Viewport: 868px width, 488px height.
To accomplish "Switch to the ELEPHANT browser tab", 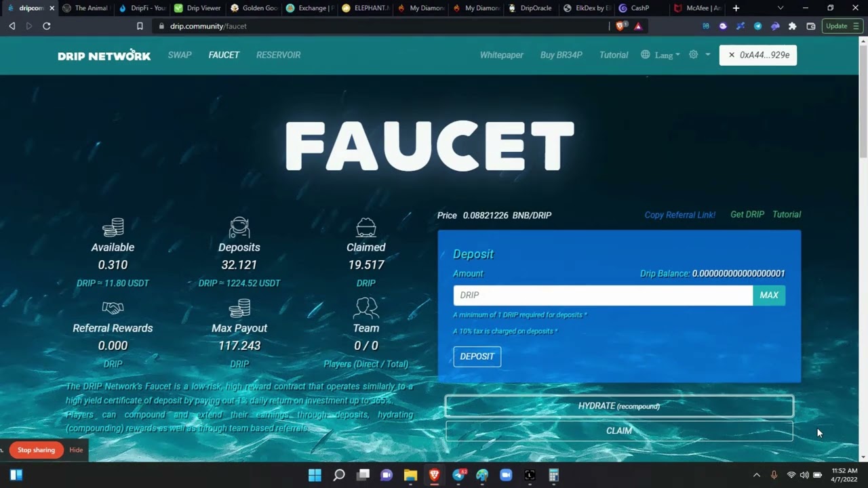I will [x=365, y=8].
